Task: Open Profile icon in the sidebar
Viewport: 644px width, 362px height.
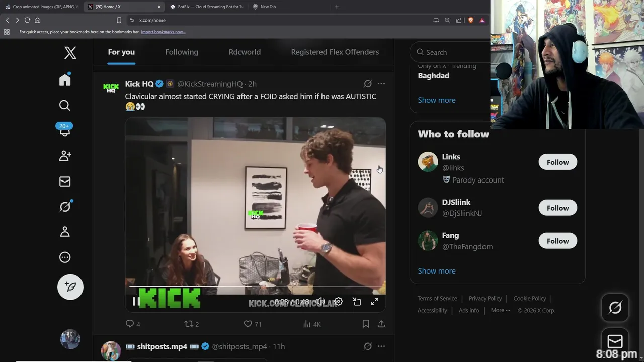Action: (65, 232)
